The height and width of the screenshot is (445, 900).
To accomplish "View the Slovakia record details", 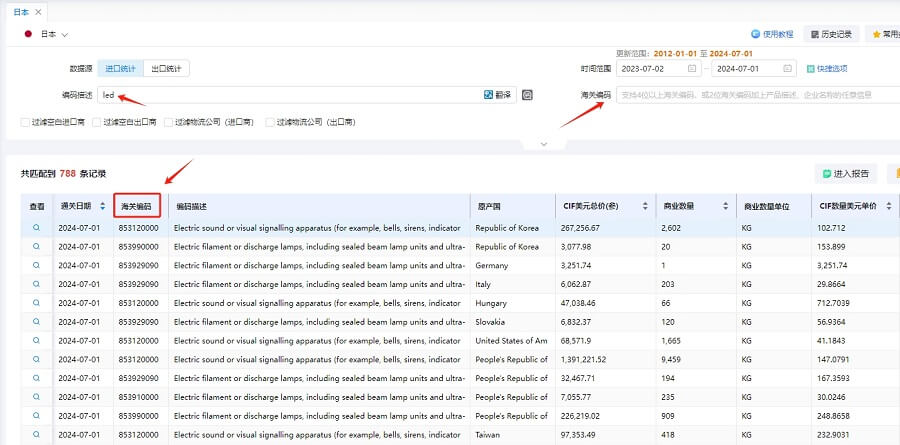I will click(36, 322).
